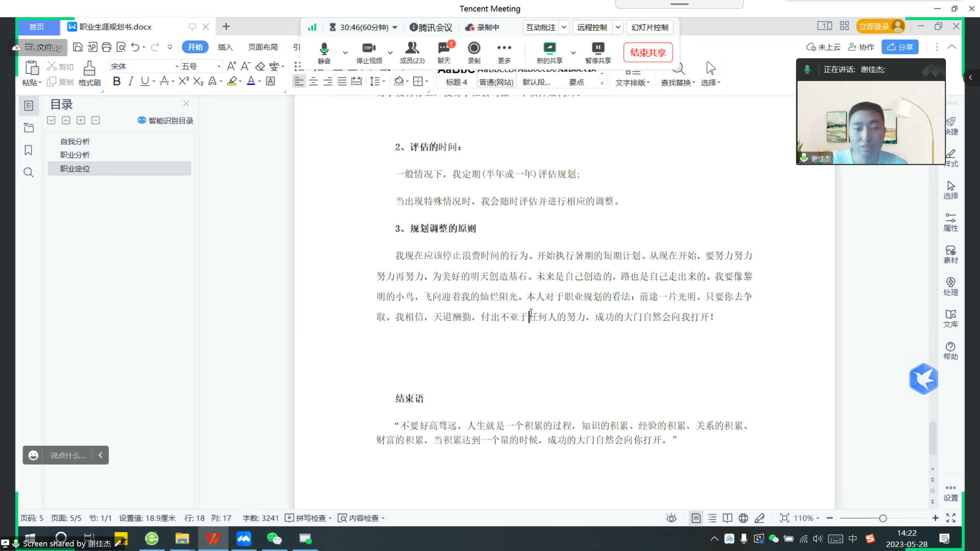Click the 智能识别目录 icon
Viewport: 980px width, 551px height.
coord(142,121)
